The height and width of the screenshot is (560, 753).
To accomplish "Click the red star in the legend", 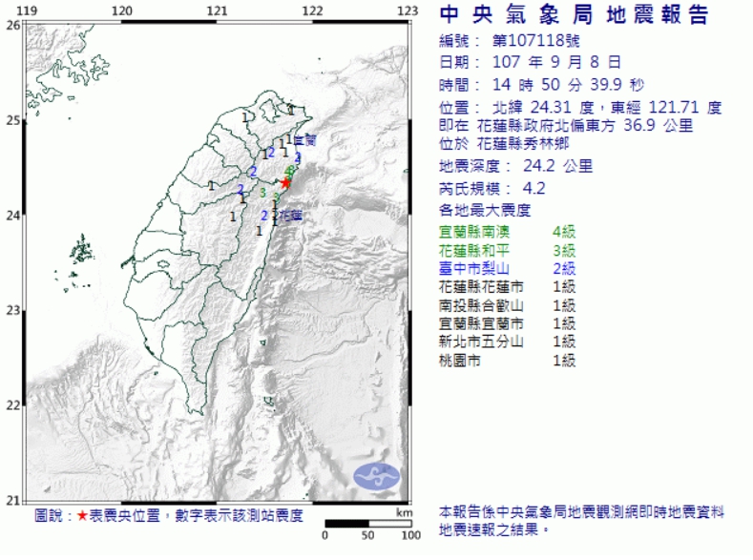I will pos(83,516).
